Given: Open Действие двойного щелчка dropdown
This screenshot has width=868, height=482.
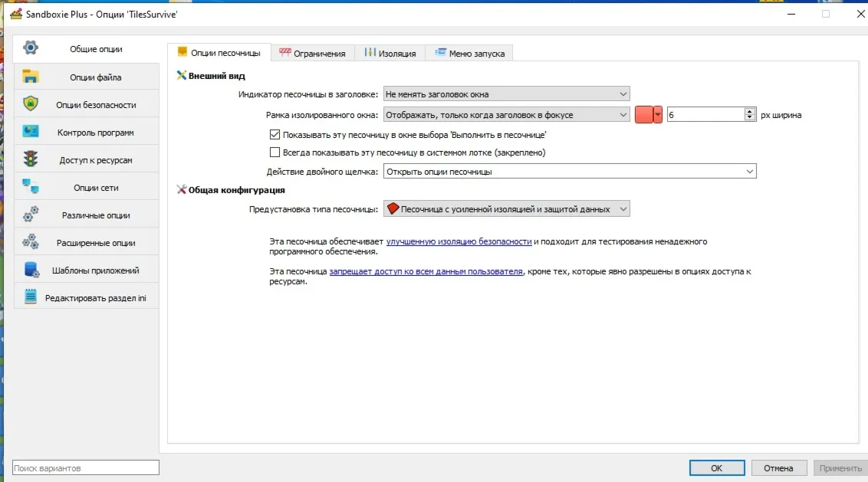Looking at the screenshot, I should click(x=570, y=172).
